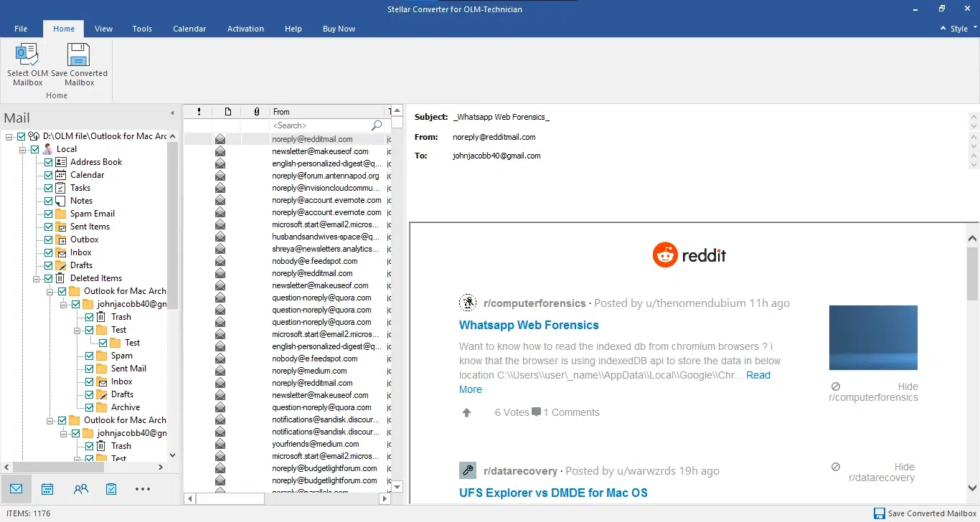Switch to the Tools tab
980x522 pixels.
tap(142, 29)
